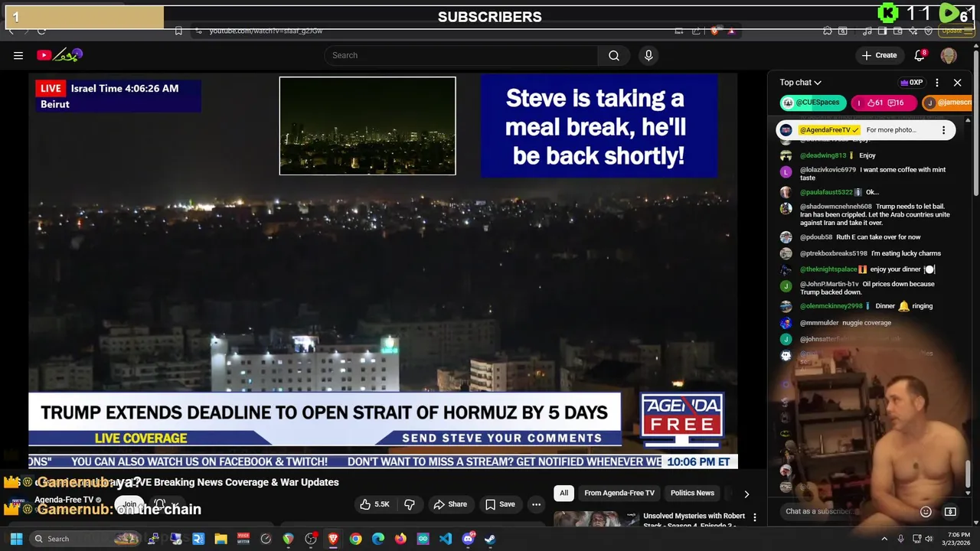980x551 pixels.
Task: Select the All filter chip
Action: tap(563, 493)
